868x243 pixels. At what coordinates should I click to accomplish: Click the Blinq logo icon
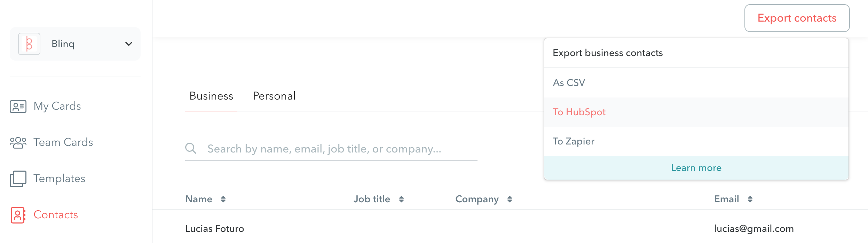[x=29, y=44]
